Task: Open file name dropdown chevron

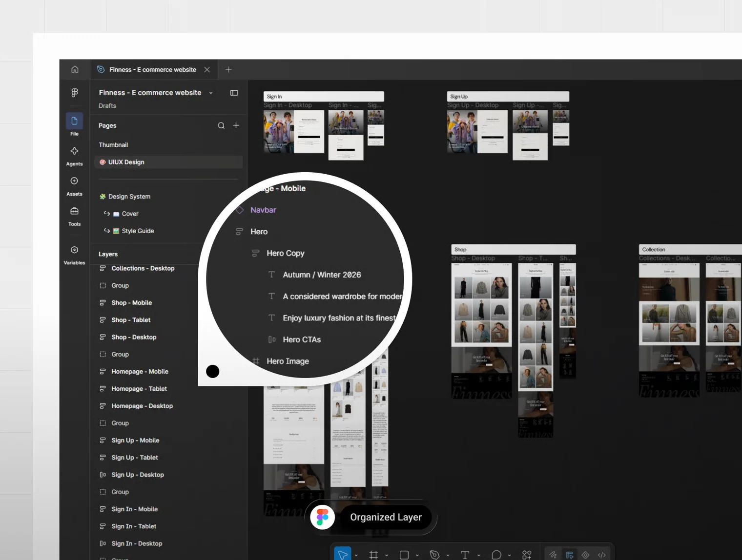Action: (211, 93)
